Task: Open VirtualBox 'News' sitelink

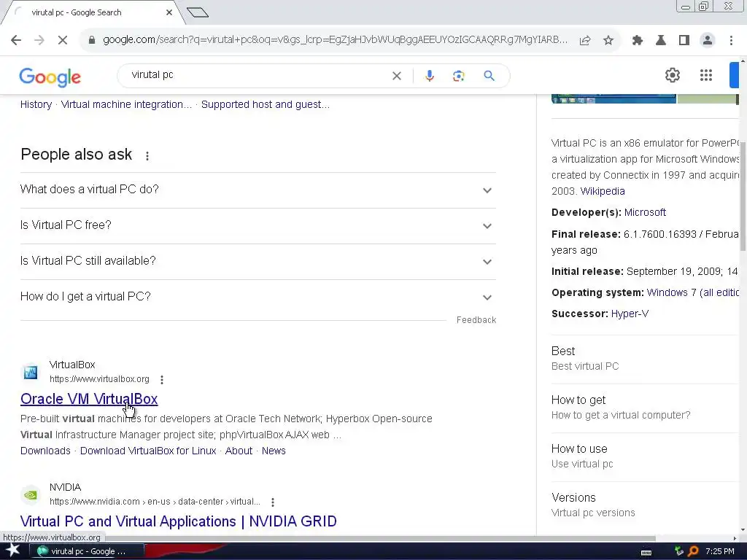Action: pyautogui.click(x=274, y=451)
